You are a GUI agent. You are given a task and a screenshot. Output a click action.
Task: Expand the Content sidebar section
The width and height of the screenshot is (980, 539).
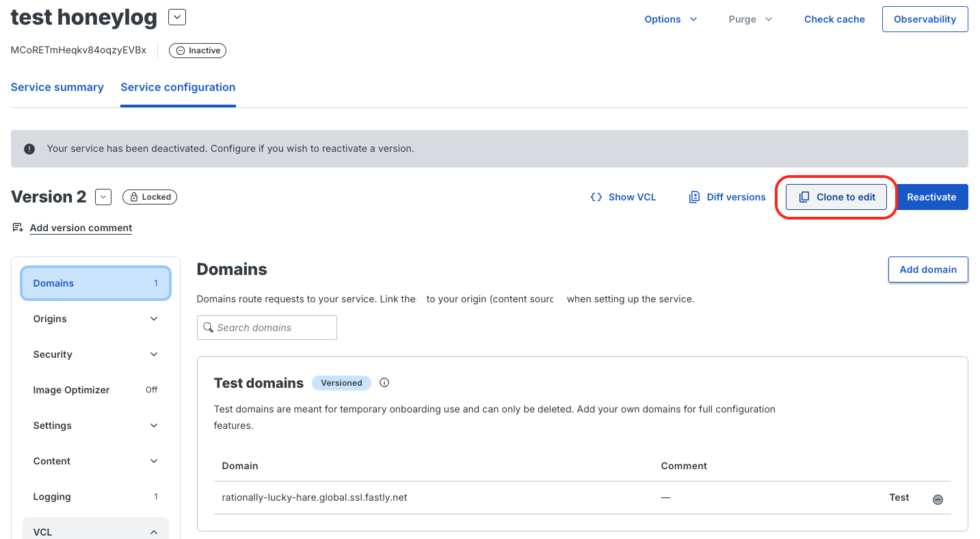pyautogui.click(x=96, y=461)
